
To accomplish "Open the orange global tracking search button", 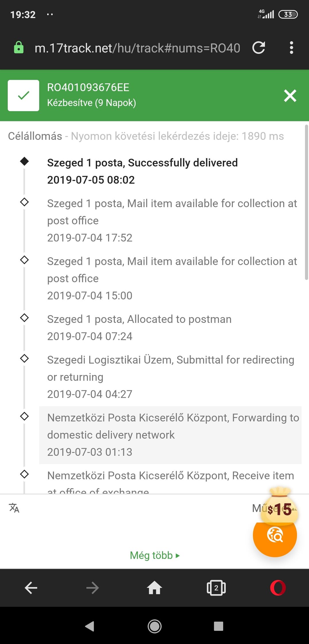I will [275, 535].
